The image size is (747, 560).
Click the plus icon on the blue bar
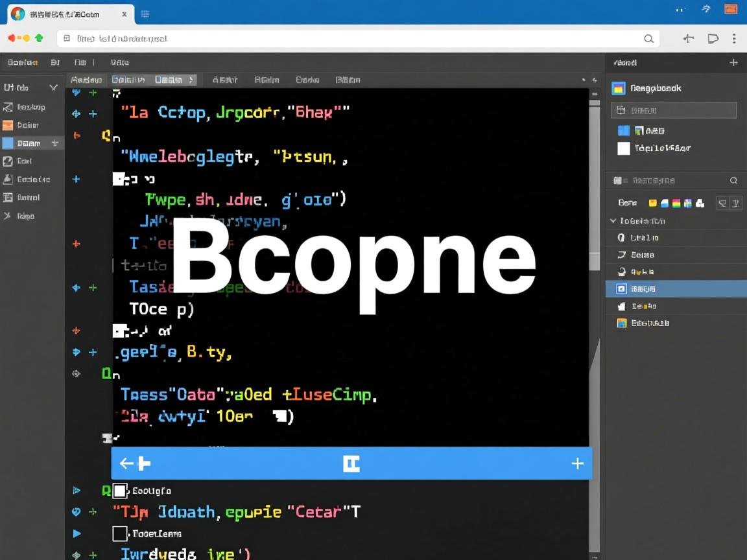[x=577, y=463]
